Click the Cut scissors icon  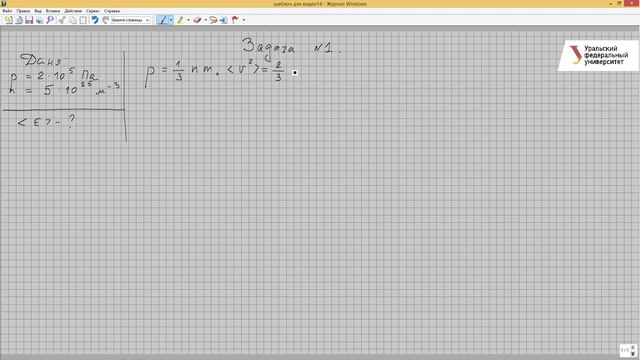(x=62, y=20)
